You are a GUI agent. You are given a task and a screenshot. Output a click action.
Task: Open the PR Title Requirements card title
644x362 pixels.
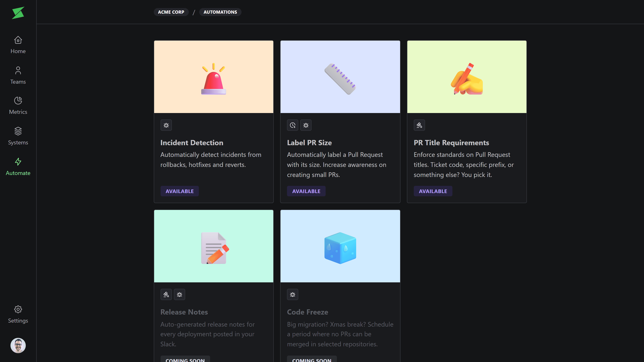pyautogui.click(x=451, y=143)
